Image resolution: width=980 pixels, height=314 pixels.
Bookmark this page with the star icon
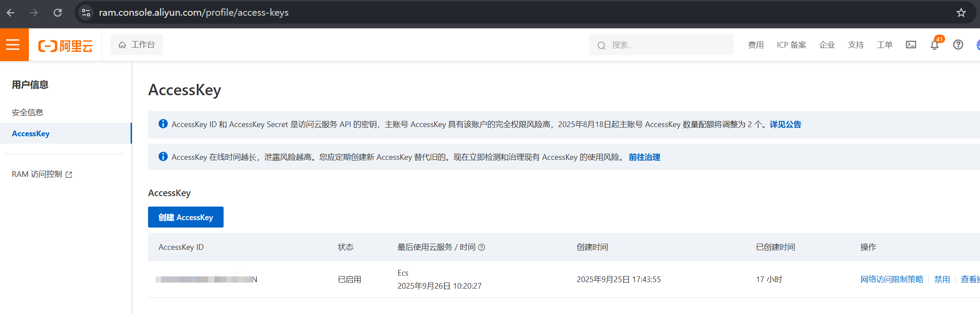tap(961, 13)
